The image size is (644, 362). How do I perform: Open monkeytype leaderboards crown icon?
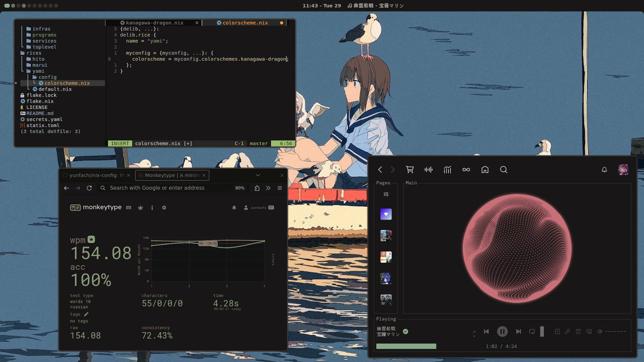[140, 207]
